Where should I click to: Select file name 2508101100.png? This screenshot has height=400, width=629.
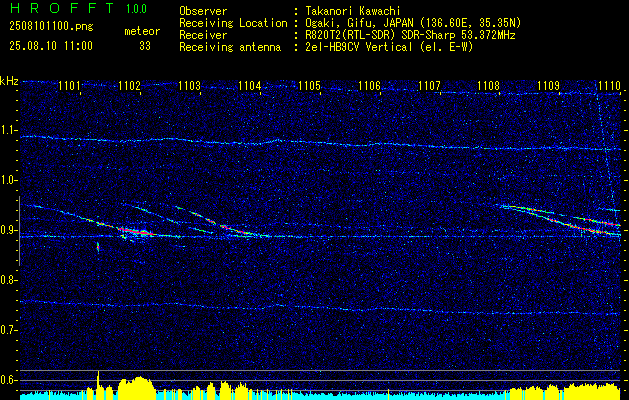click(51, 27)
